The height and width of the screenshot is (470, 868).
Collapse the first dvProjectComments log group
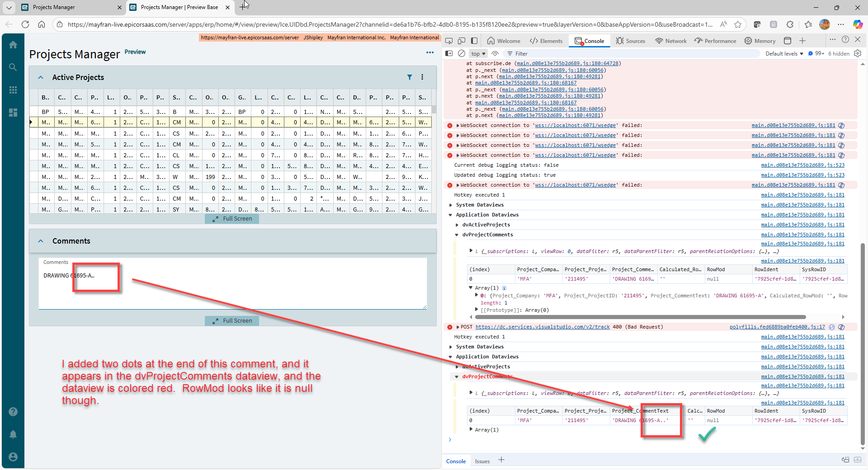[457, 235]
